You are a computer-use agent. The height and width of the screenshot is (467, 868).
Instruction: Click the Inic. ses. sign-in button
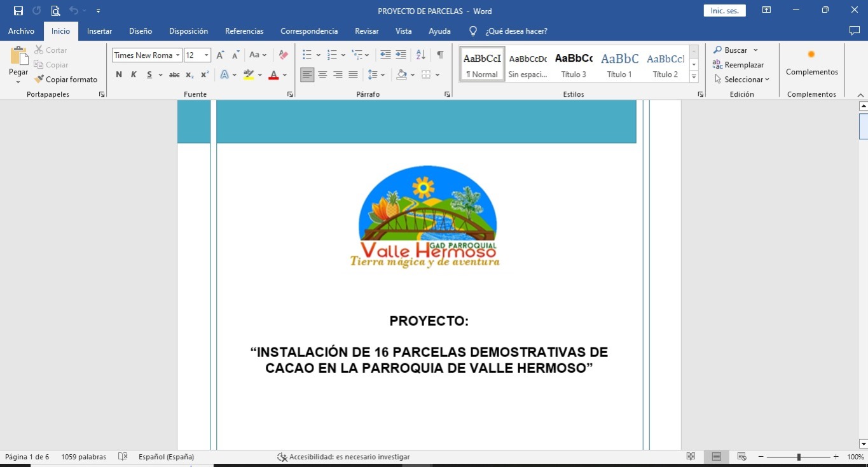pos(724,11)
